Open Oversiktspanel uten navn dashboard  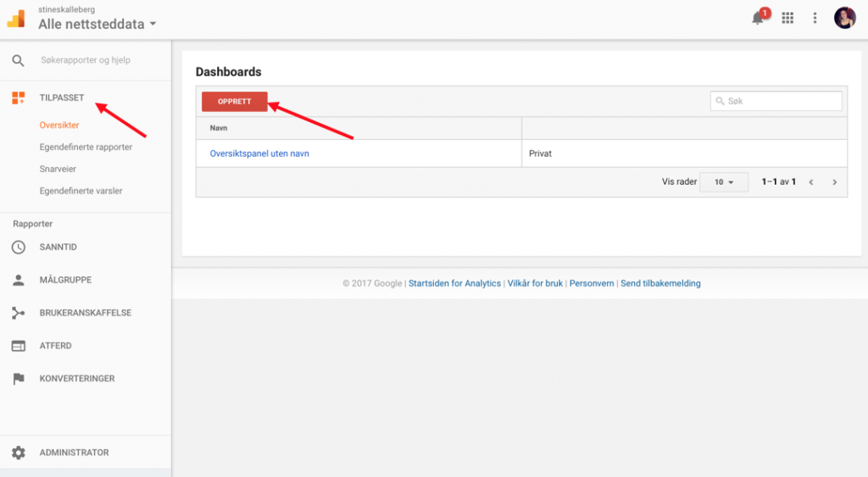(x=259, y=154)
